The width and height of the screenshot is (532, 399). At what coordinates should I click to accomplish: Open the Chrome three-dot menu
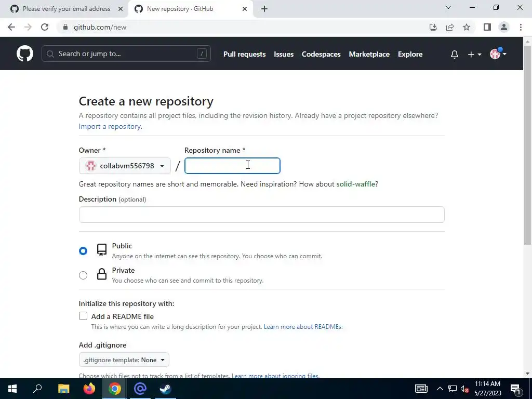point(521,27)
